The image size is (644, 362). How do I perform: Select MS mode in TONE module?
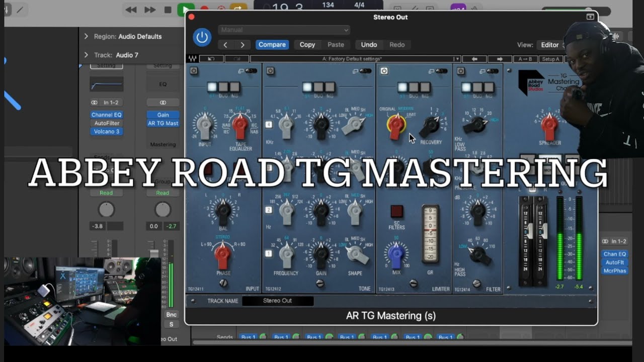coord(330,87)
